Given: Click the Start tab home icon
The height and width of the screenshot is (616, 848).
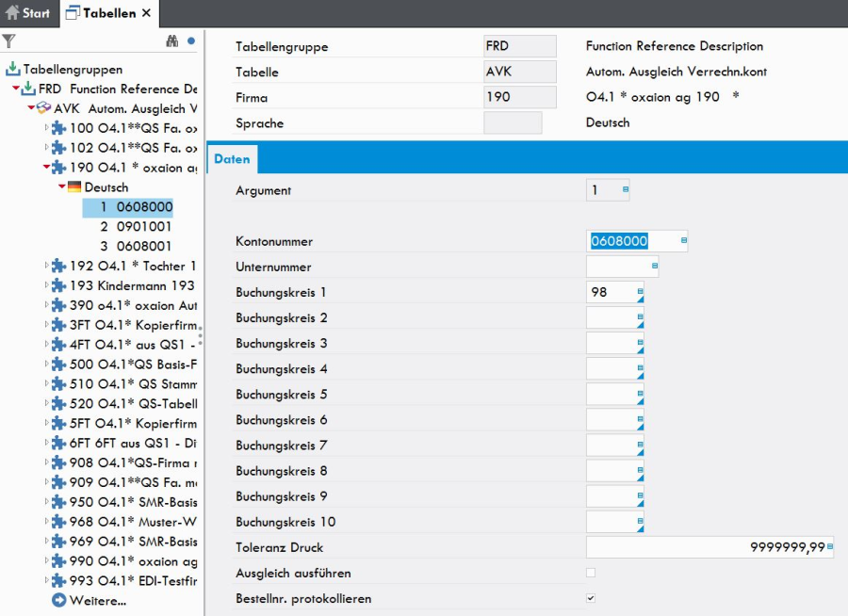Looking at the screenshot, I should (12, 12).
